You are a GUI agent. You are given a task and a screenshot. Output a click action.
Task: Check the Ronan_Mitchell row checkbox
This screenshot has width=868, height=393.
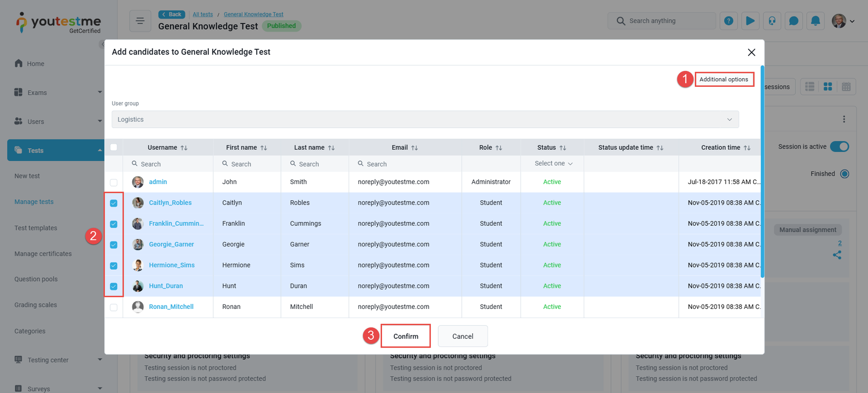tap(113, 307)
